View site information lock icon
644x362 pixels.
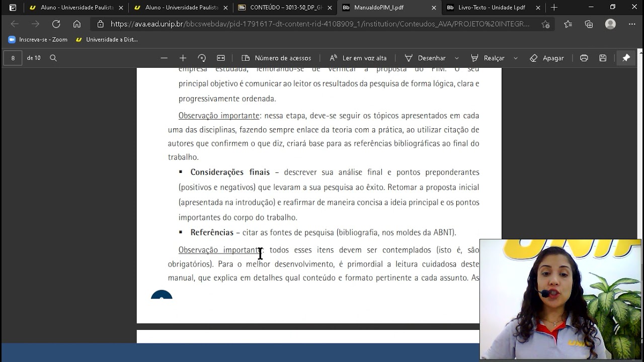click(100, 24)
